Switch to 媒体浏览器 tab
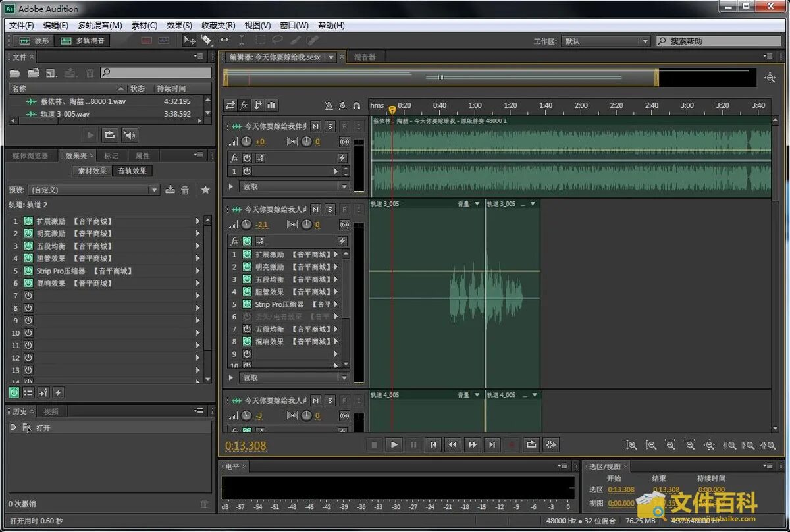 [30, 156]
